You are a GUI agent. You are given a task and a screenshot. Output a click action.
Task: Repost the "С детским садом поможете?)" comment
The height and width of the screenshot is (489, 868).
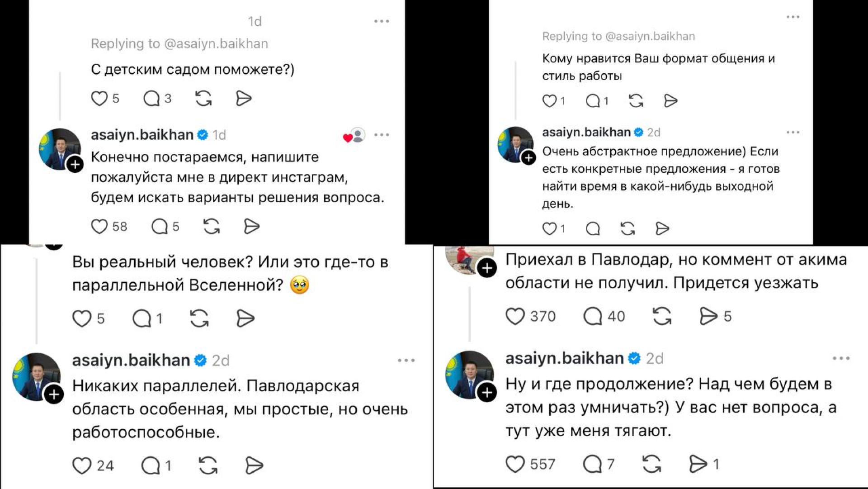coord(203,98)
